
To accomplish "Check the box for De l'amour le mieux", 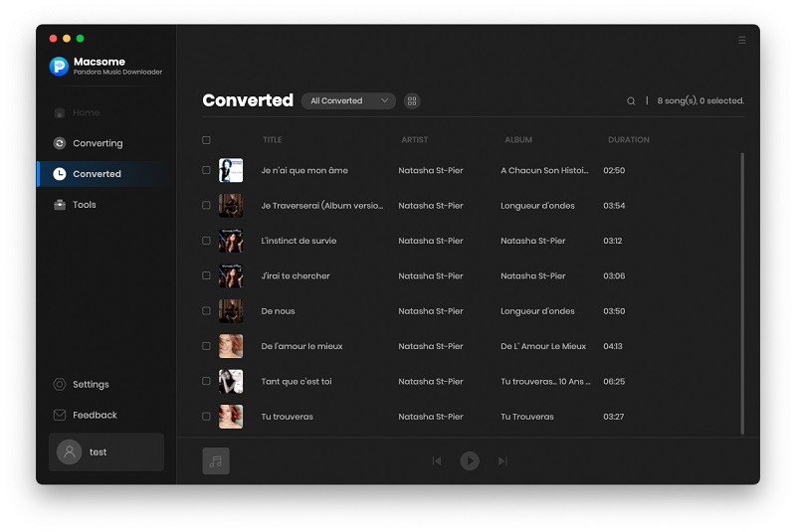I will [x=206, y=346].
